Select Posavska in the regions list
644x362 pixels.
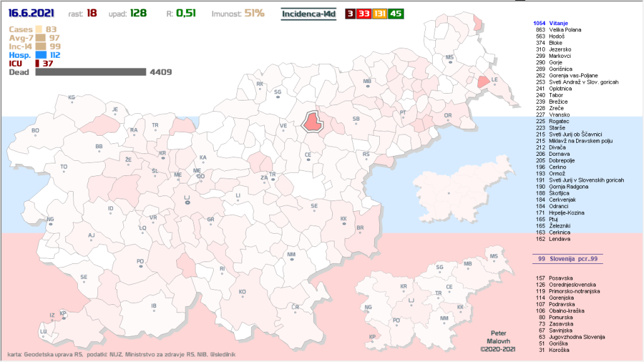(x=562, y=278)
